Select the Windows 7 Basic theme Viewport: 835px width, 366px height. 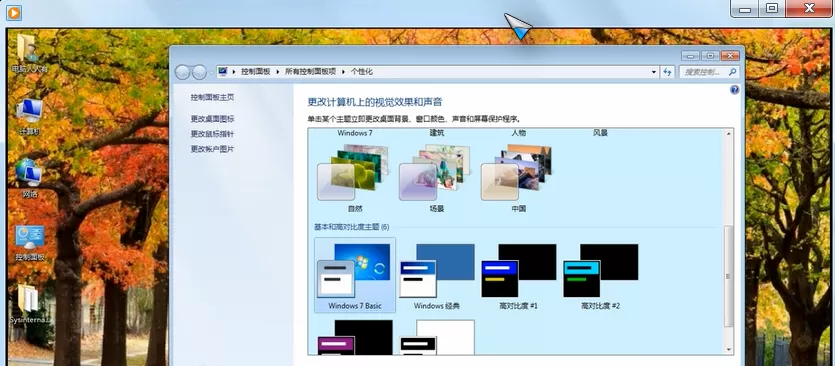pos(355,275)
